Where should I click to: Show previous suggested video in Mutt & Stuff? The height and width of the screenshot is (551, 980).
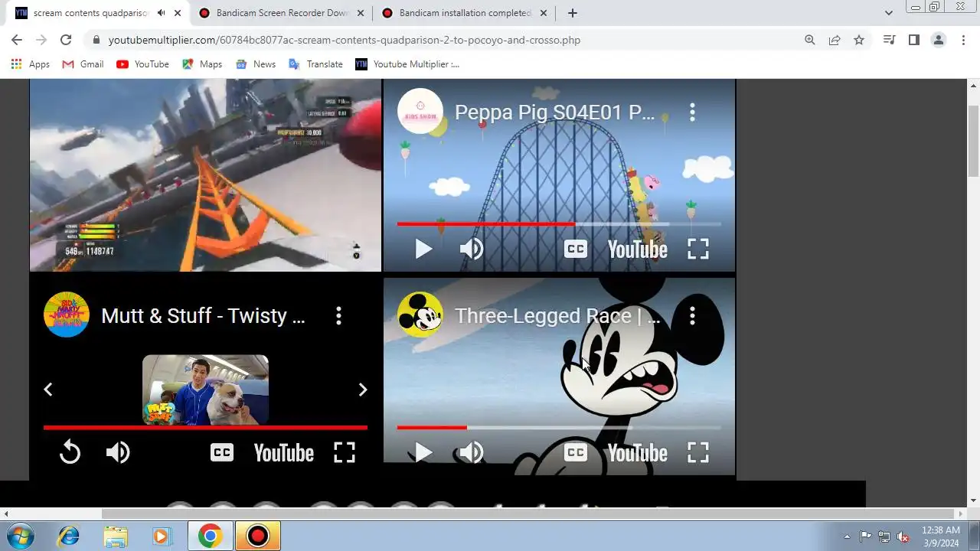click(47, 390)
